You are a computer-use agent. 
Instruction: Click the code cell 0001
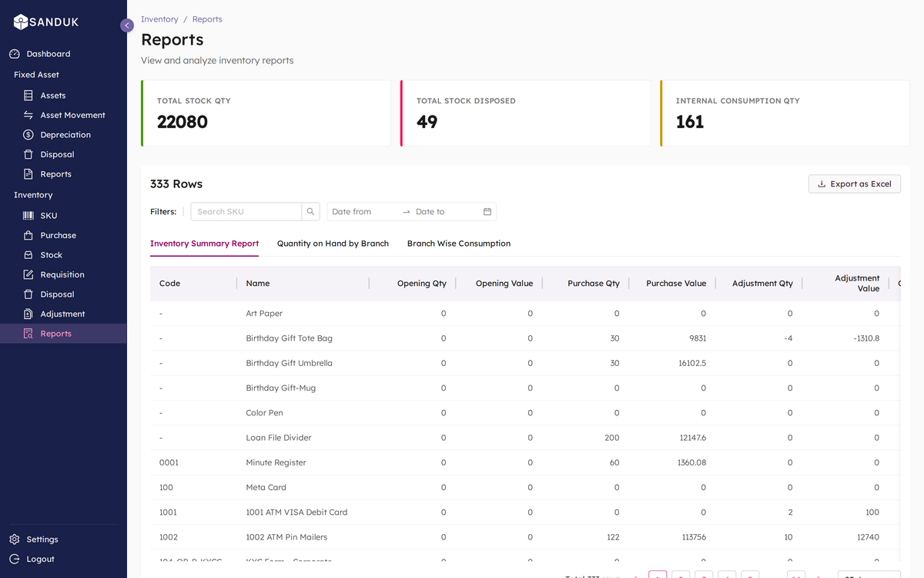169,462
